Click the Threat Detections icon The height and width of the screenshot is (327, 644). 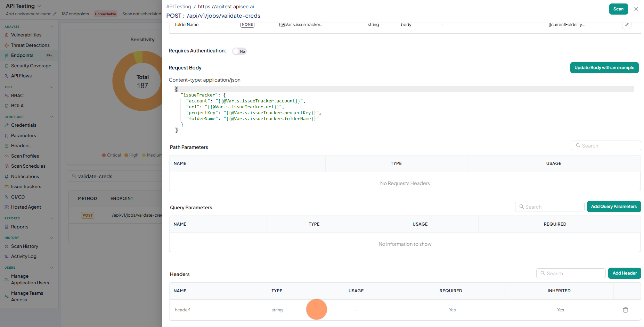(7, 45)
